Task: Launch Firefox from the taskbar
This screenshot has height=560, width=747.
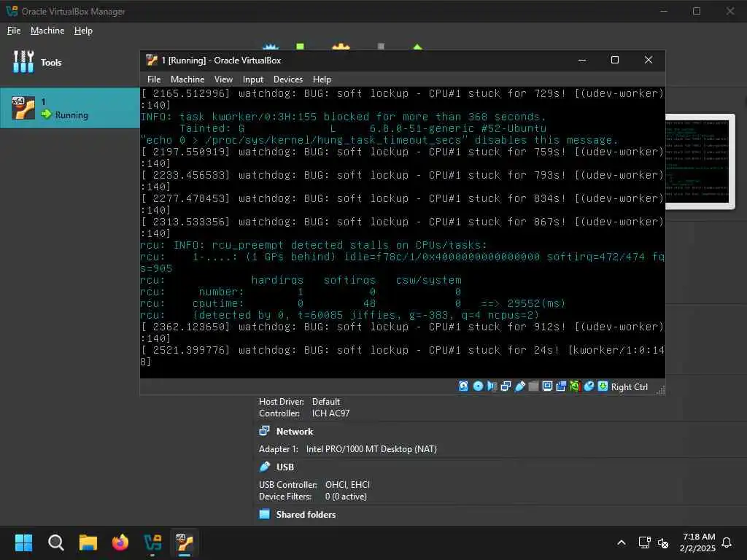Action: pos(120,542)
